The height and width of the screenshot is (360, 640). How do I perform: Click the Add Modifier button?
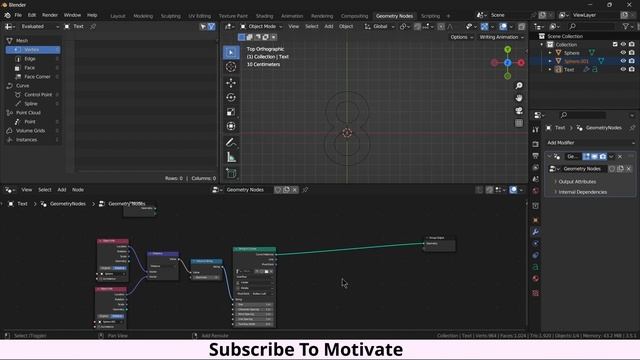point(591,143)
